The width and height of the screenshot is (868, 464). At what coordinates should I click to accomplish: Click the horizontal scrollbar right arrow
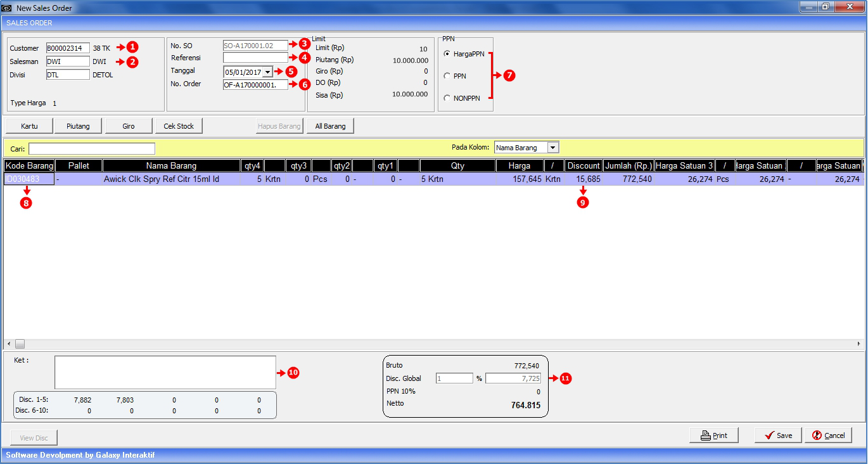tap(859, 344)
